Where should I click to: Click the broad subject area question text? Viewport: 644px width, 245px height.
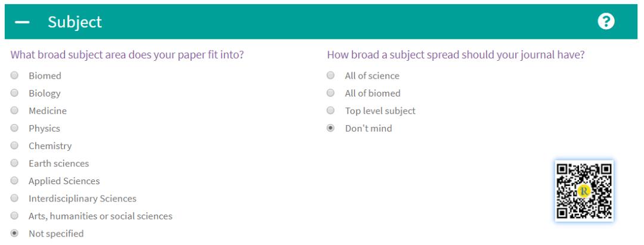pyautogui.click(x=127, y=55)
